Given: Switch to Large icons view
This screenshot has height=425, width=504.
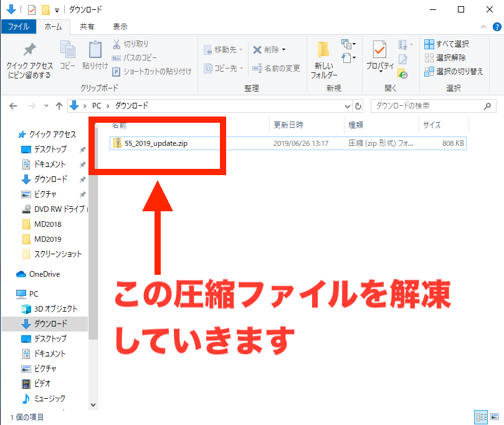Looking at the screenshot, I should (x=495, y=418).
